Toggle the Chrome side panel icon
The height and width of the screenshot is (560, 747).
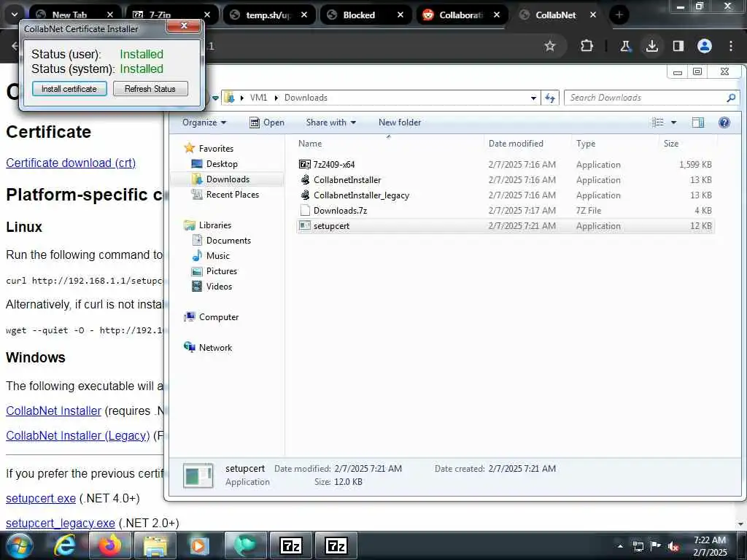coord(678,46)
